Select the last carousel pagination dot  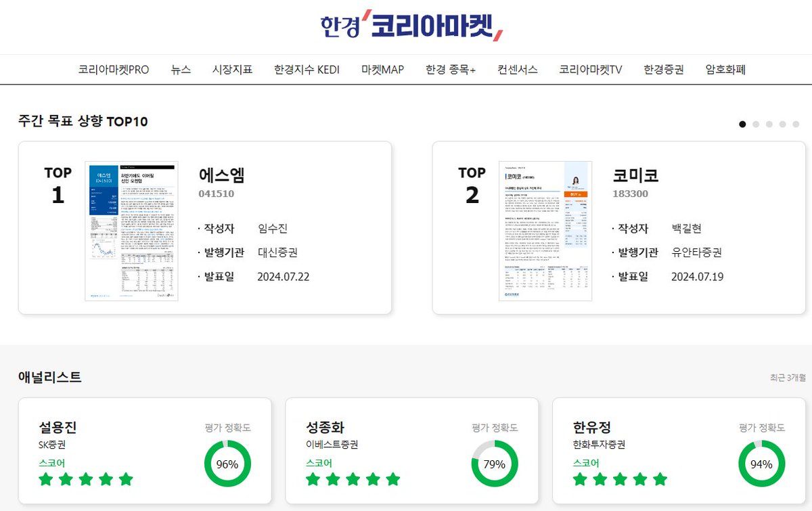click(794, 124)
